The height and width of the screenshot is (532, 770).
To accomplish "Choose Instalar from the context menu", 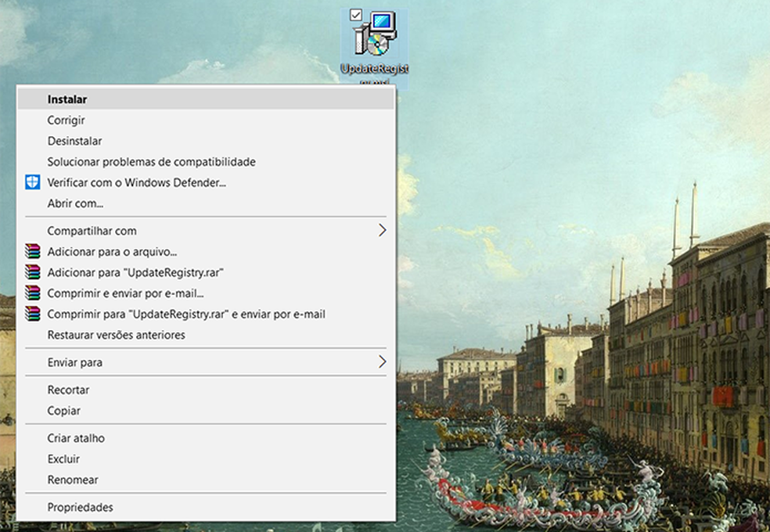I will click(x=206, y=99).
